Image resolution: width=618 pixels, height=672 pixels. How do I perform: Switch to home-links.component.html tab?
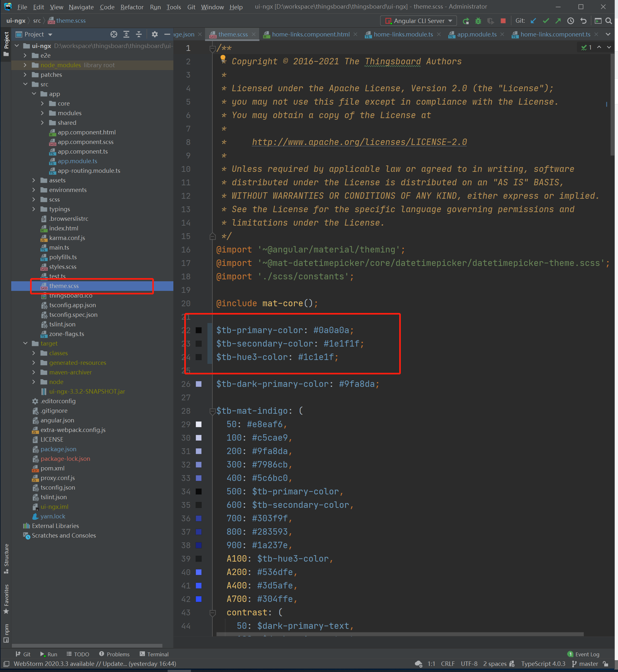click(x=311, y=35)
